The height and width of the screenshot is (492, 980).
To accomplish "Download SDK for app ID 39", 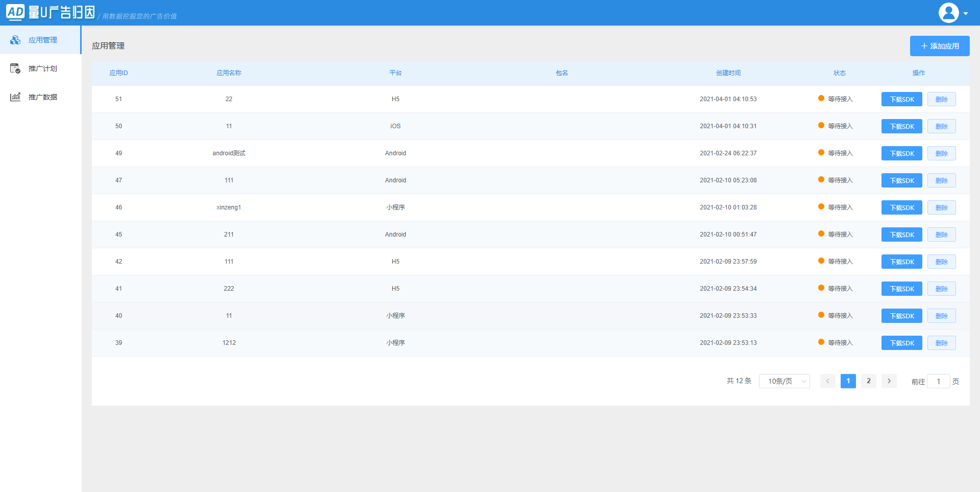I will point(901,343).
